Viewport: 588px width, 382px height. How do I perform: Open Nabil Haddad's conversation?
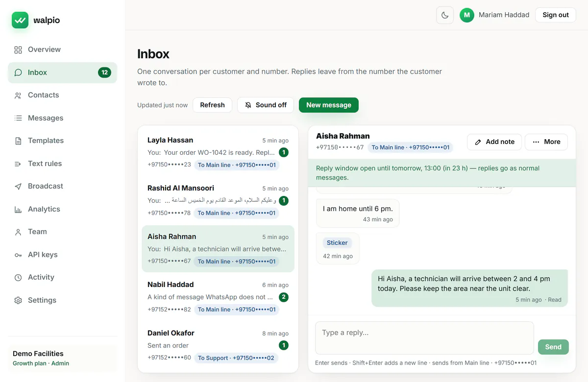point(218,297)
